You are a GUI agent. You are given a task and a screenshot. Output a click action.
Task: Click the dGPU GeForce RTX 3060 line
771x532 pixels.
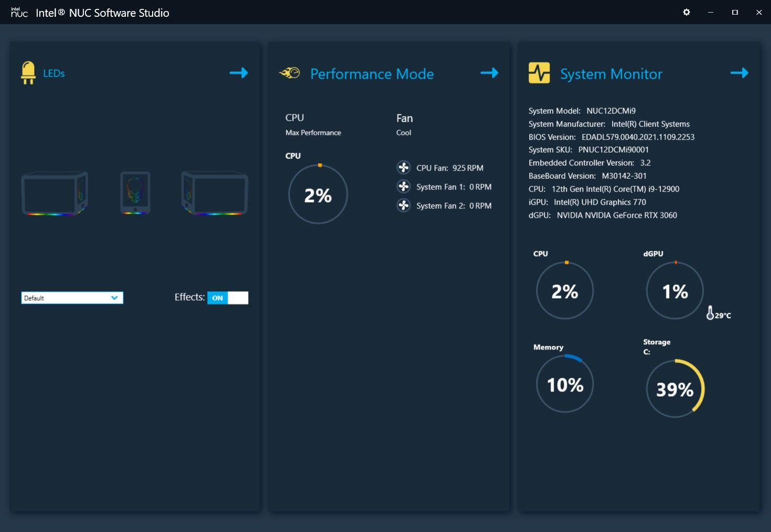coord(603,215)
